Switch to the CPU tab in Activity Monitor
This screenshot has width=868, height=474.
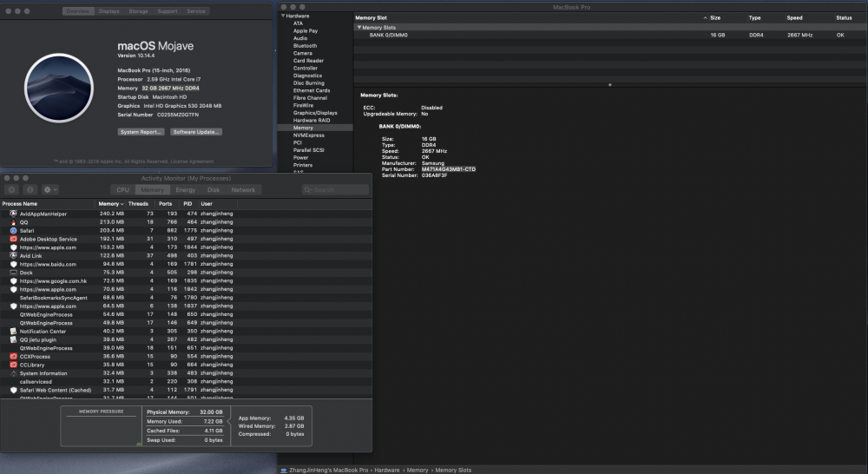click(123, 190)
